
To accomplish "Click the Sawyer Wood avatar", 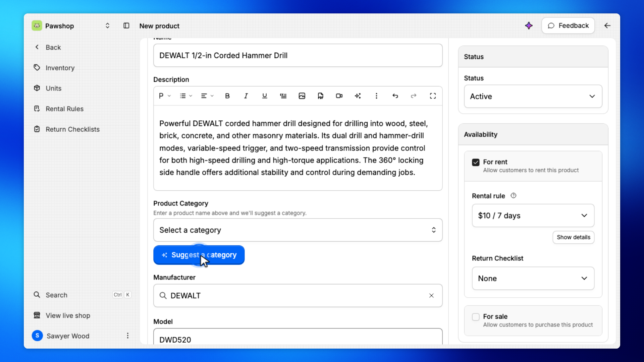I will coord(37,336).
